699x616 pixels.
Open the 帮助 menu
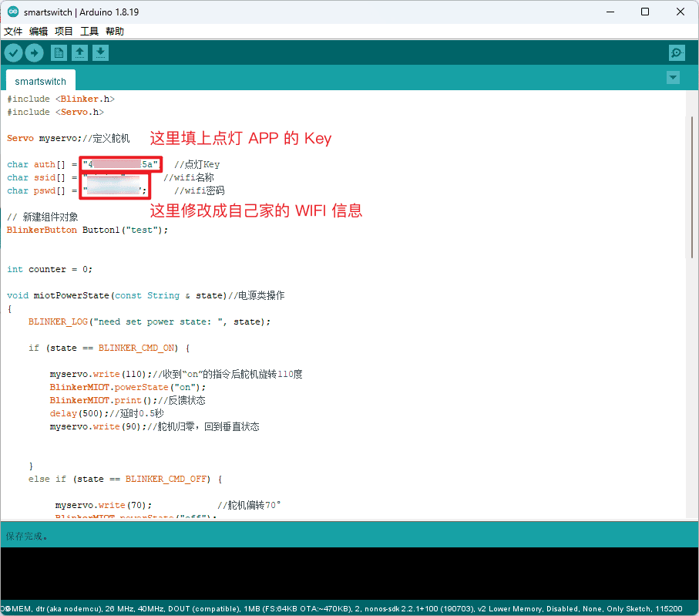115,31
